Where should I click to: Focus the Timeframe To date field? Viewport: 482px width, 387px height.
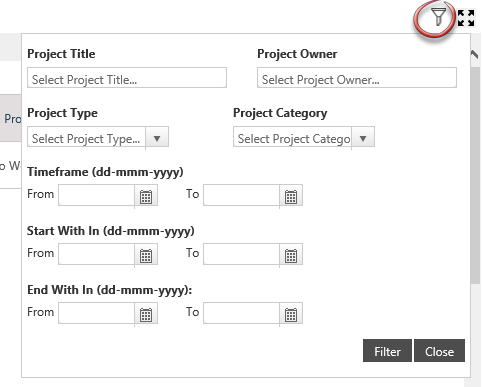[242, 195]
